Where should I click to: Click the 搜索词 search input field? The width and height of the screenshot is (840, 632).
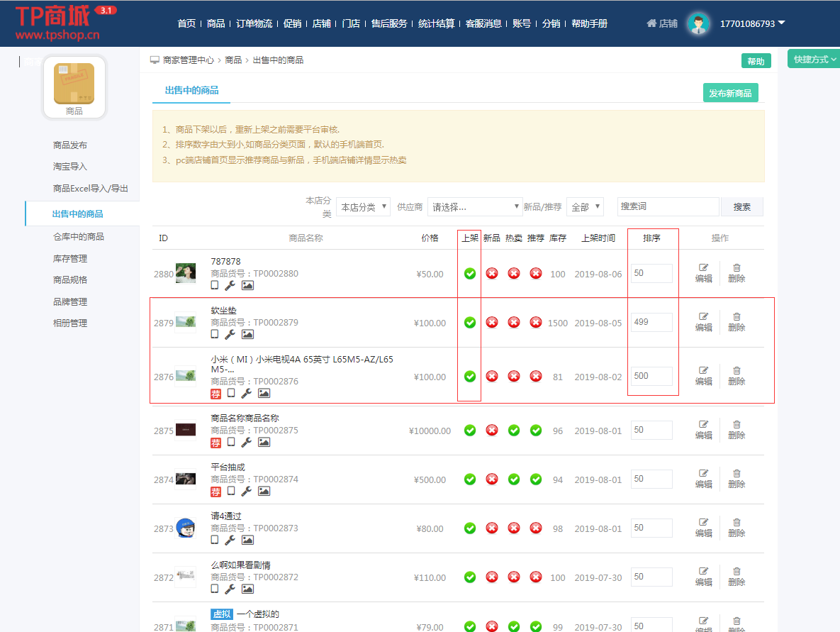pyautogui.click(x=668, y=206)
